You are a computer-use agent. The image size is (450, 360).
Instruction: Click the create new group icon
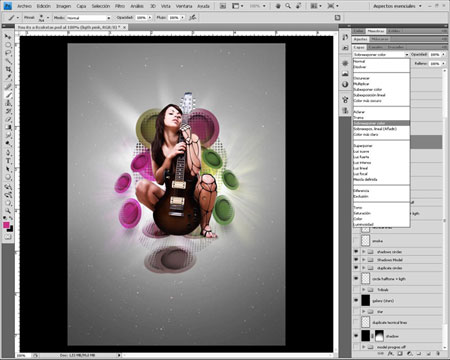(x=419, y=353)
